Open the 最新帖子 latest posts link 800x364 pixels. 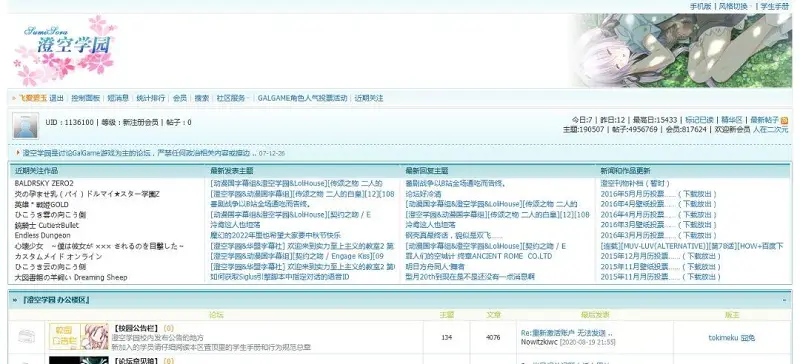764,120
